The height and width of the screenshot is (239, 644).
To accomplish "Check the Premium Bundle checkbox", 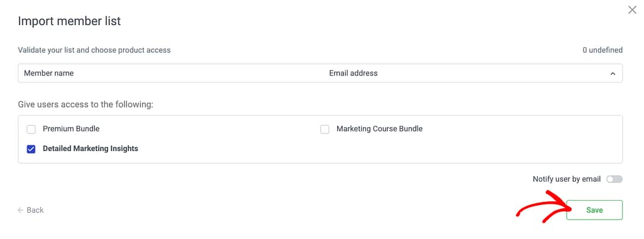I will (31, 130).
